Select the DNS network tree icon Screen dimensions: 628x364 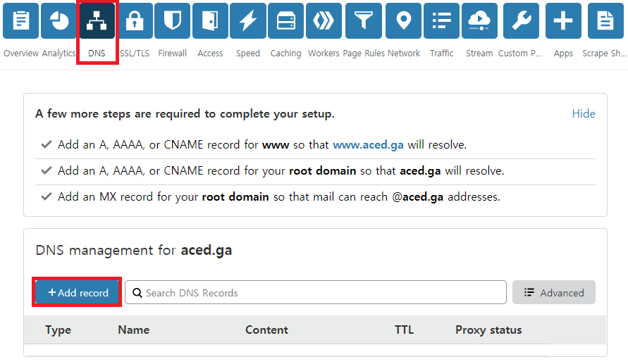pyautogui.click(x=97, y=21)
